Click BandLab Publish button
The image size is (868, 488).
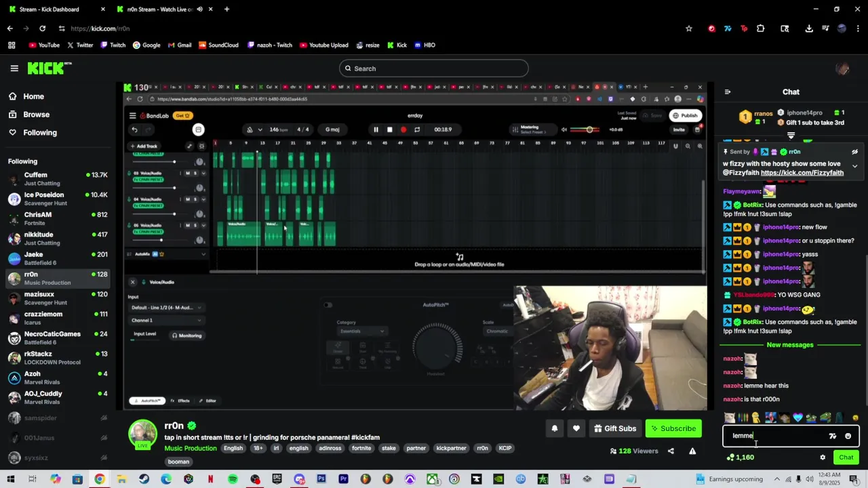[685, 115]
